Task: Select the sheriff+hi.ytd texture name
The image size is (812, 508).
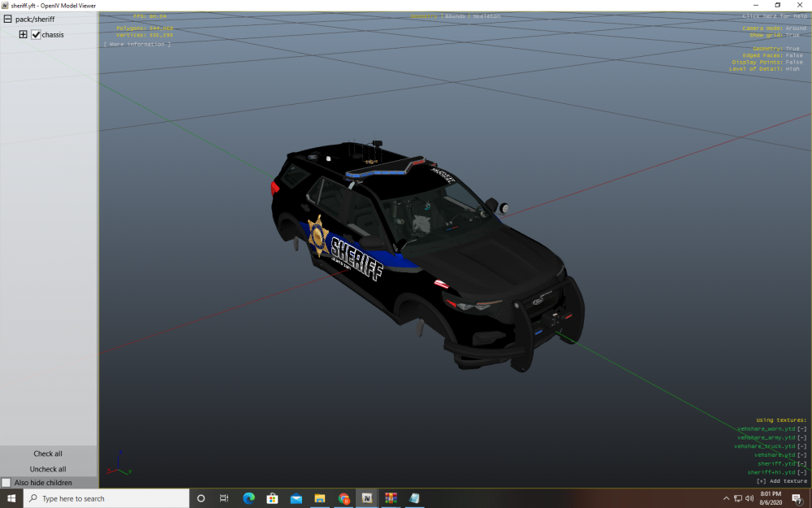Action: (x=771, y=473)
